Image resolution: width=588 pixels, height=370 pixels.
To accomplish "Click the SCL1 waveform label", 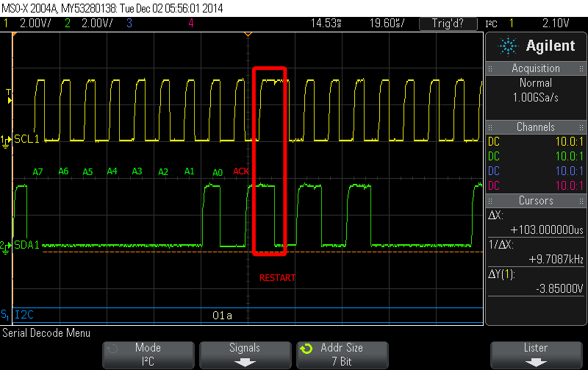I will (26, 139).
